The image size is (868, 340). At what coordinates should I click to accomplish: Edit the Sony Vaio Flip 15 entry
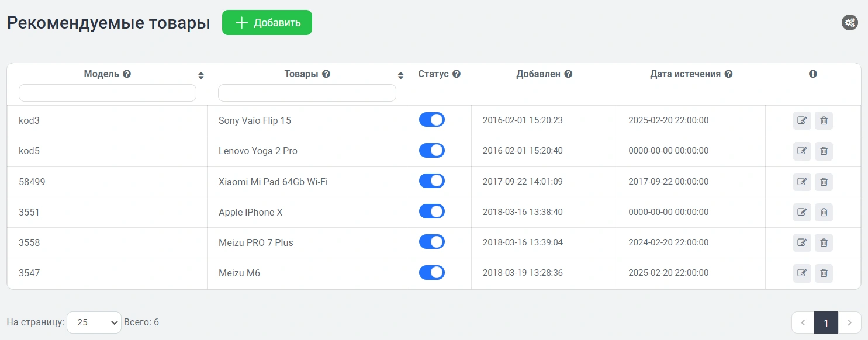[802, 121]
